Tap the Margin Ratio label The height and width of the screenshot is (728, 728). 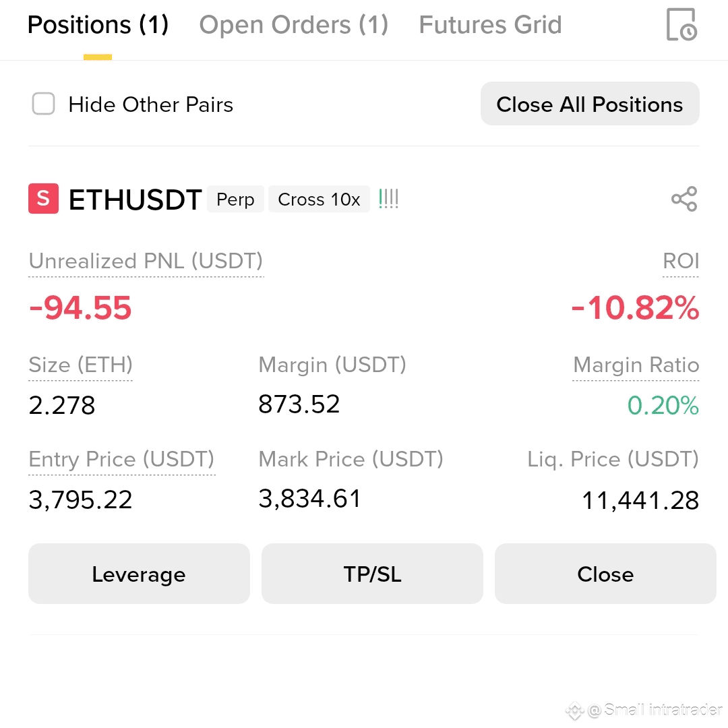[636, 365]
